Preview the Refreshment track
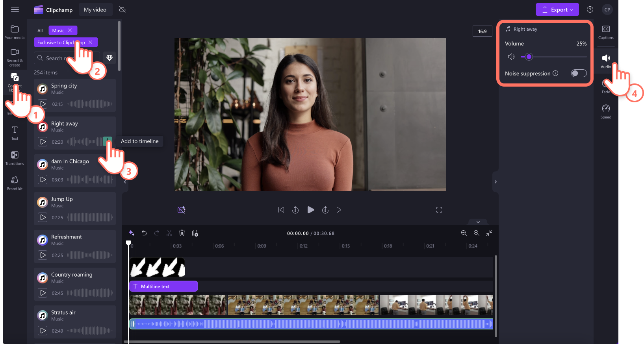Viewport: 644px width, 344px height. click(43, 255)
